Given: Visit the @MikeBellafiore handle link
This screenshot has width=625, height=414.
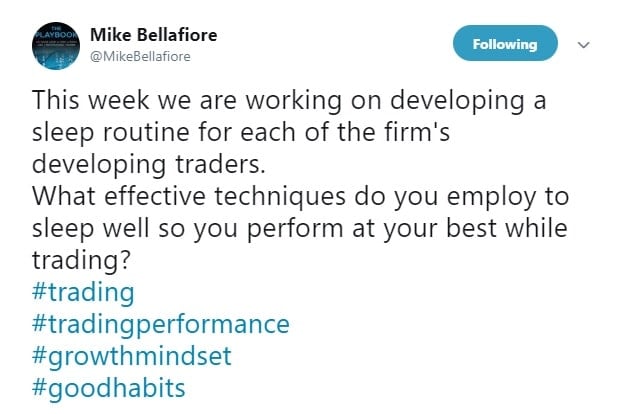Looking at the screenshot, I should pos(140,57).
